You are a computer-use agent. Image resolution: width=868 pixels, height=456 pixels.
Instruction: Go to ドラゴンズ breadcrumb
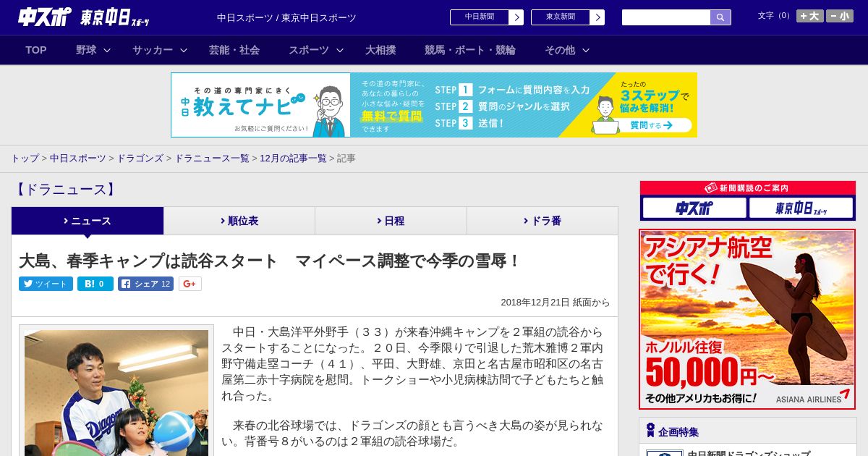tap(140, 158)
